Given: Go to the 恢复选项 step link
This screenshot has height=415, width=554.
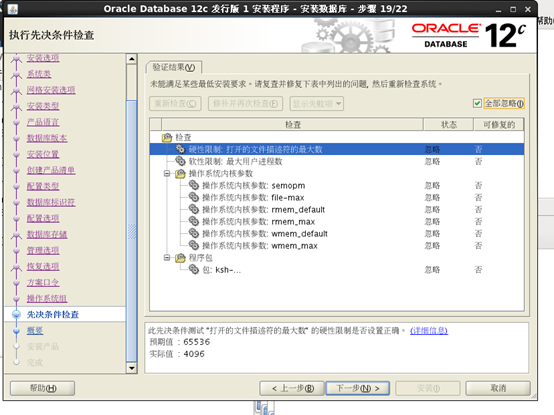Looking at the screenshot, I should (43, 266).
